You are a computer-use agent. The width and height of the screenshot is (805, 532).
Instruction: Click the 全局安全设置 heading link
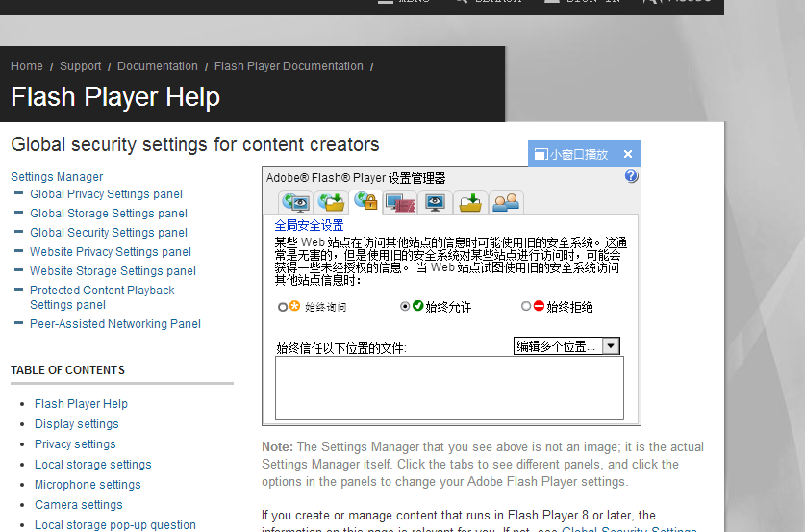[x=309, y=225]
